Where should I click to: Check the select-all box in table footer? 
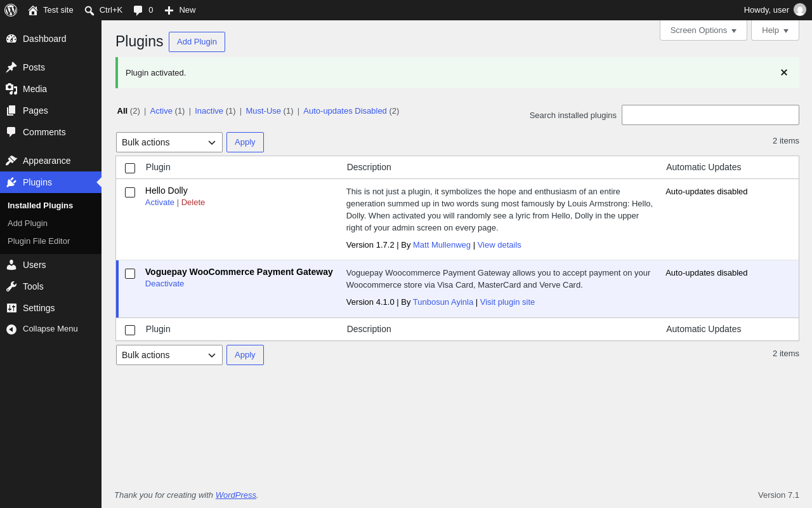(x=130, y=330)
